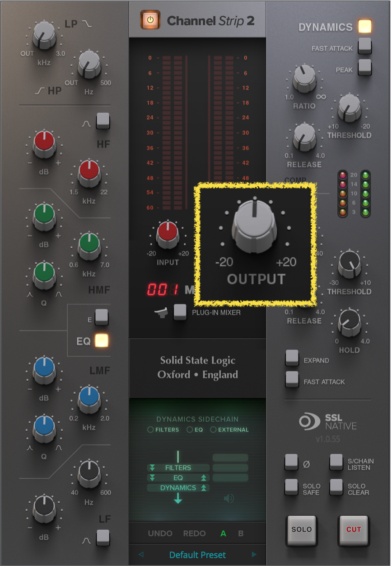Click the black LF frequency Hz knob

coord(89,474)
